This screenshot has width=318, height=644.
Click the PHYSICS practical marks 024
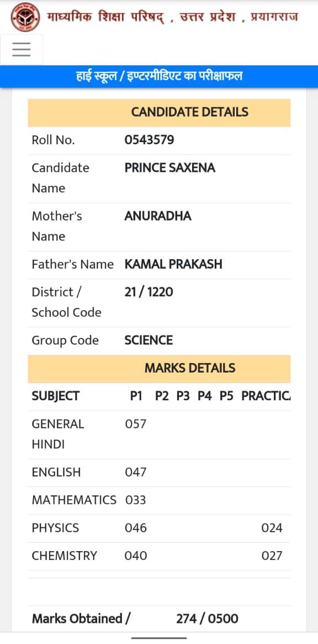(272, 528)
